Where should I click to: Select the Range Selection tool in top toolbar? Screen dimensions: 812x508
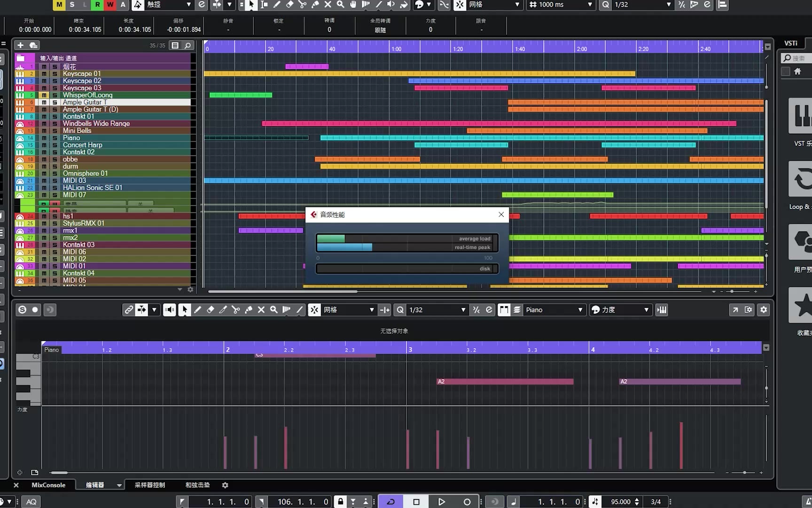[264, 5]
